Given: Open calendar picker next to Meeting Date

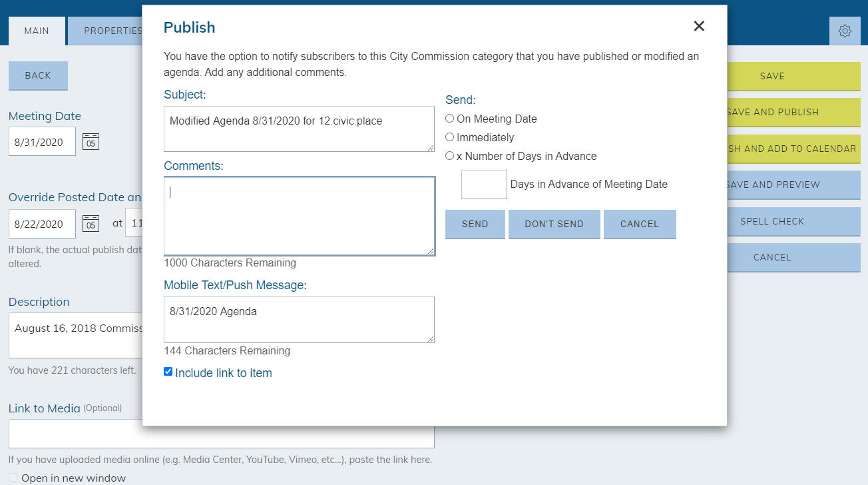Looking at the screenshot, I should pyautogui.click(x=91, y=141).
